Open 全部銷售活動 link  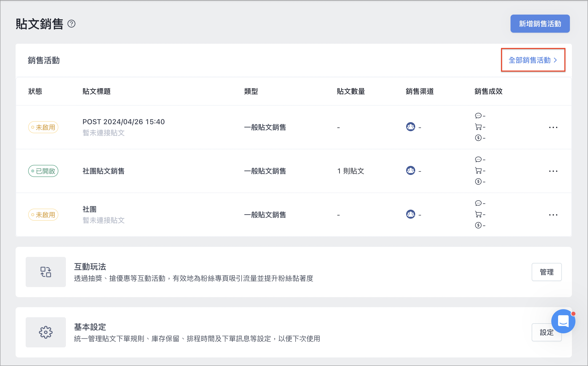pos(533,60)
